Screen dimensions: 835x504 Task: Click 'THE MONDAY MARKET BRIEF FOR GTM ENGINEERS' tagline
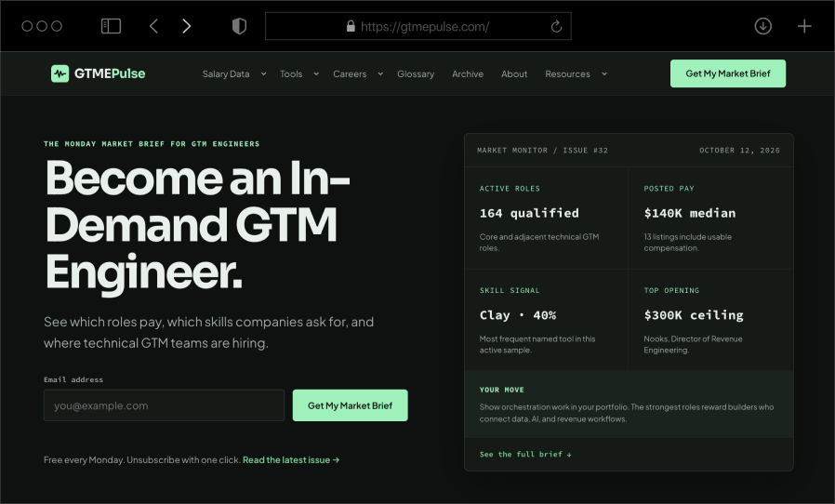[x=152, y=144]
